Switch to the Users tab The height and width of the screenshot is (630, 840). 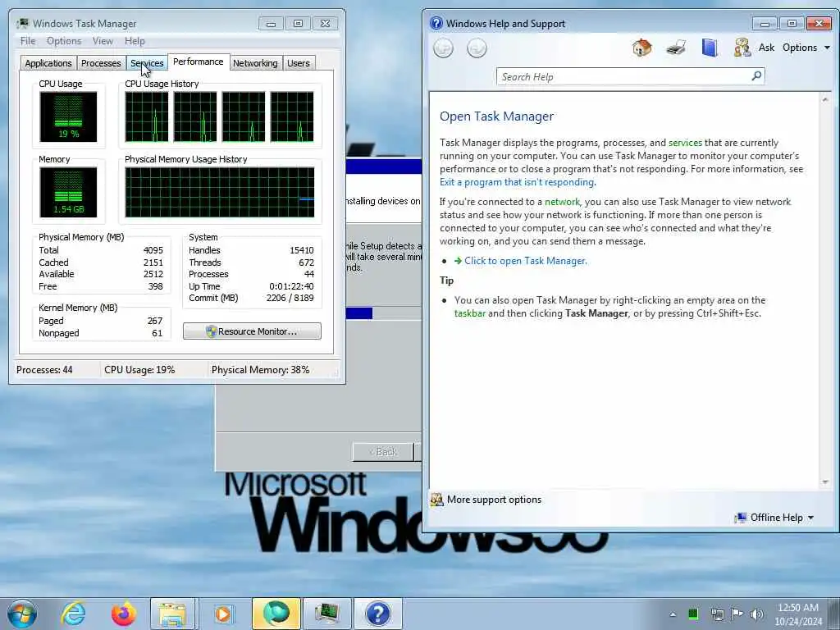tap(299, 63)
